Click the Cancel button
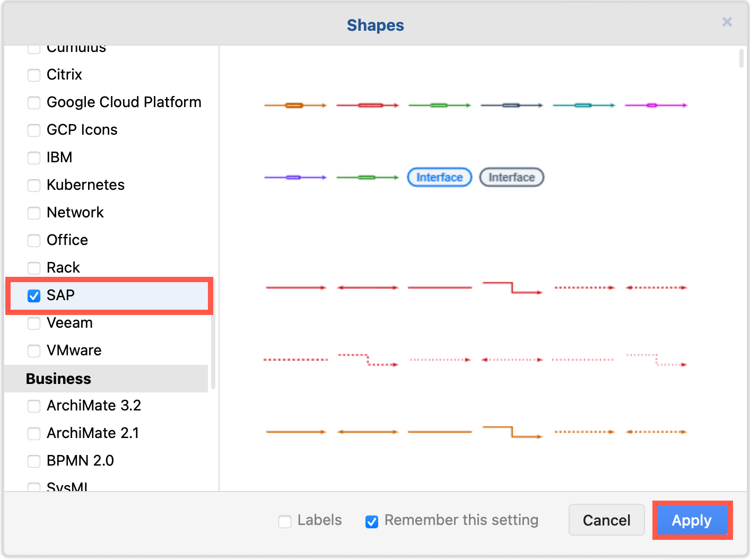 (x=606, y=520)
